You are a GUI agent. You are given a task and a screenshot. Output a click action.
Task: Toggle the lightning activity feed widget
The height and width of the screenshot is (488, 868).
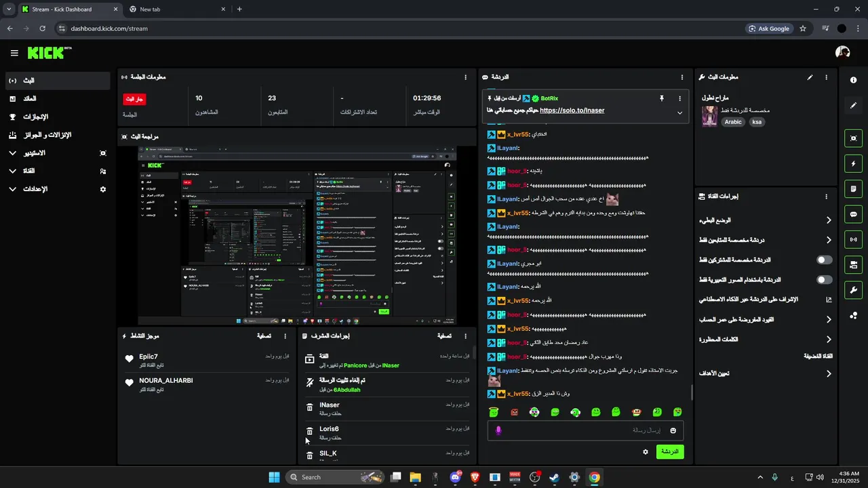pyautogui.click(x=853, y=163)
